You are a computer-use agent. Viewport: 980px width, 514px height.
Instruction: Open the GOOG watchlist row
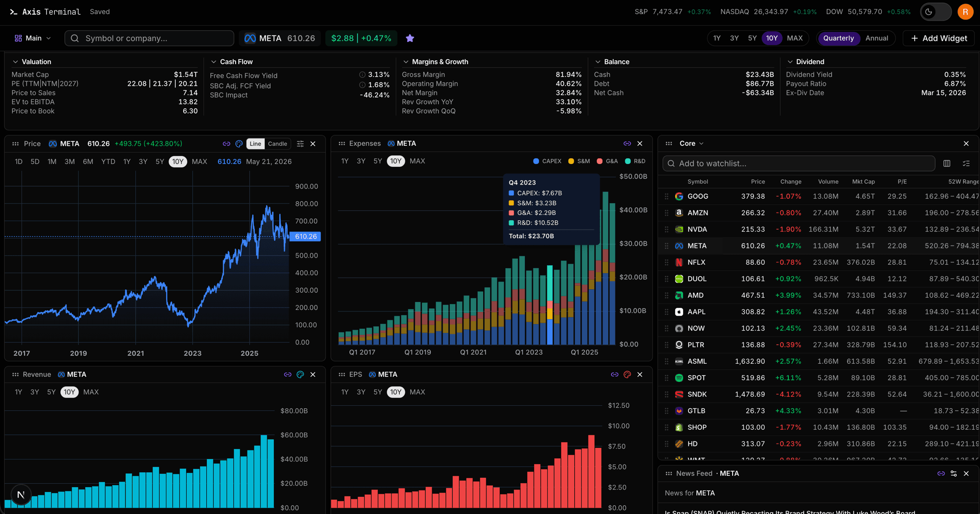pos(818,196)
